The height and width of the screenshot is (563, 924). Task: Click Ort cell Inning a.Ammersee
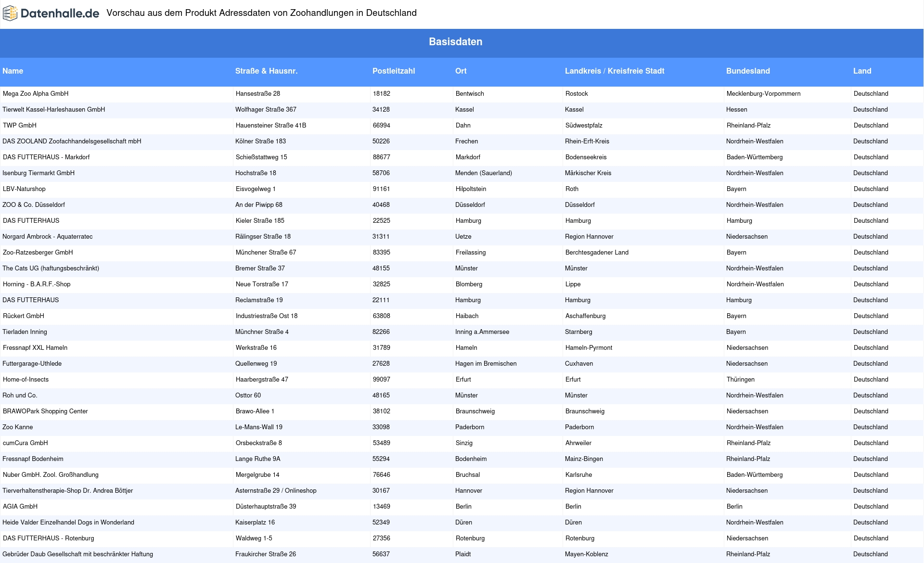click(482, 332)
